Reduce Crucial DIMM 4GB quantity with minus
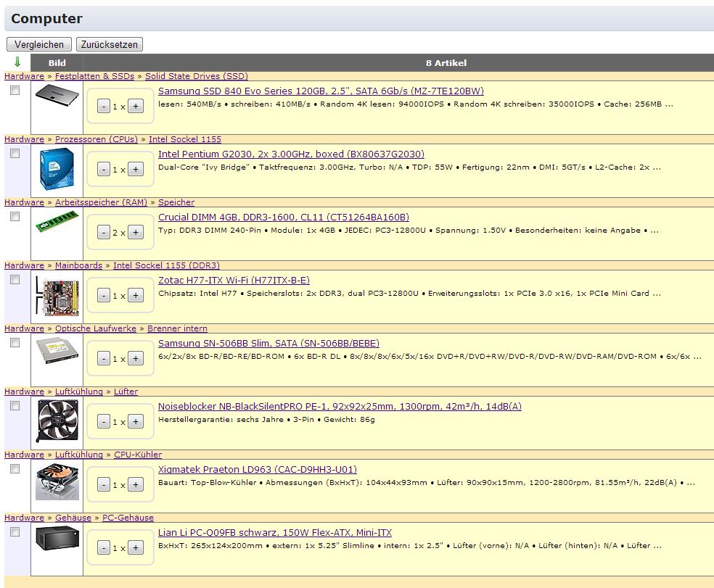This screenshot has width=714, height=588. (104, 233)
